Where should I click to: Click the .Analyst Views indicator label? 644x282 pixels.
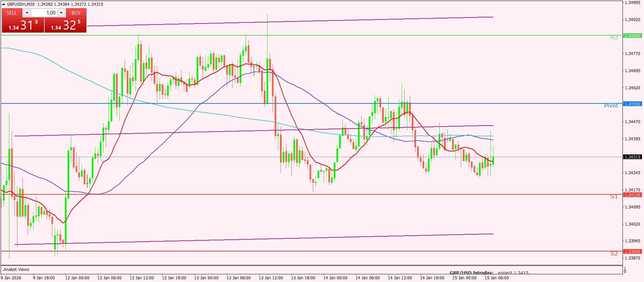pyautogui.click(x=16, y=270)
